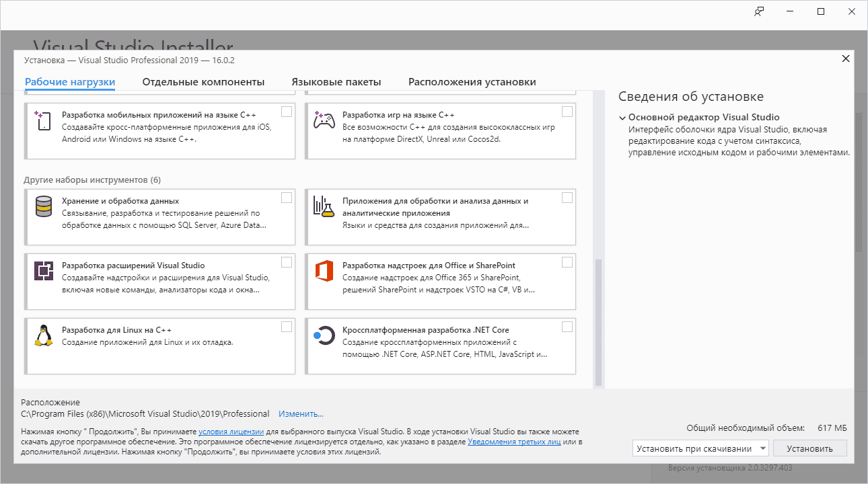Click the Изменить location link
The width and height of the screenshot is (868, 484).
[301, 414]
